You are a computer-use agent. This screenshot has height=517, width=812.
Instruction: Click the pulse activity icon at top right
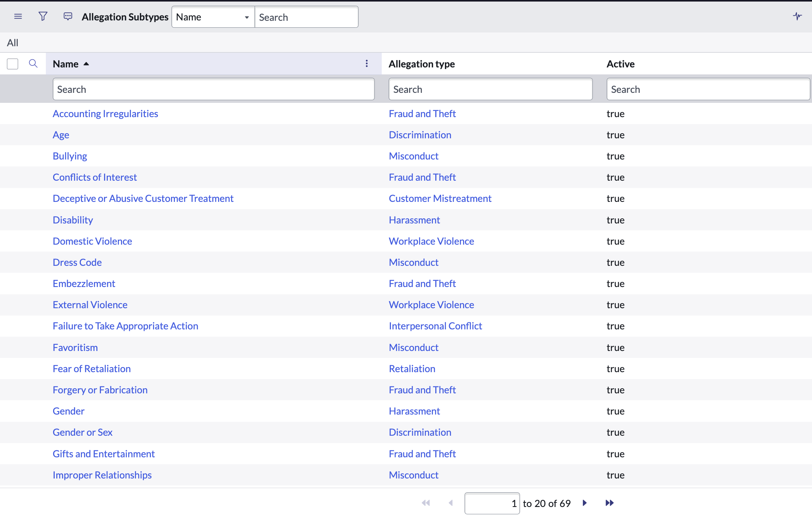pyautogui.click(x=797, y=16)
